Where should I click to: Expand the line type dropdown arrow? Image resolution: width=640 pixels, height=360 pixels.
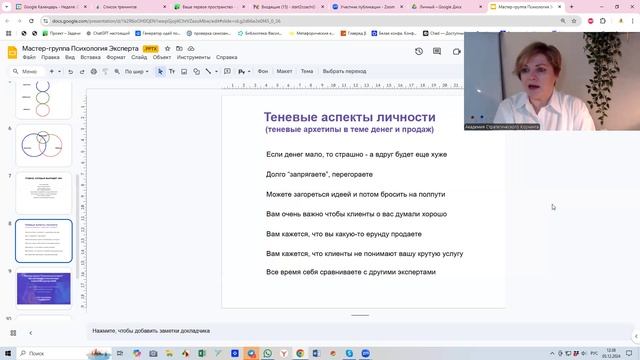[x=216, y=71]
